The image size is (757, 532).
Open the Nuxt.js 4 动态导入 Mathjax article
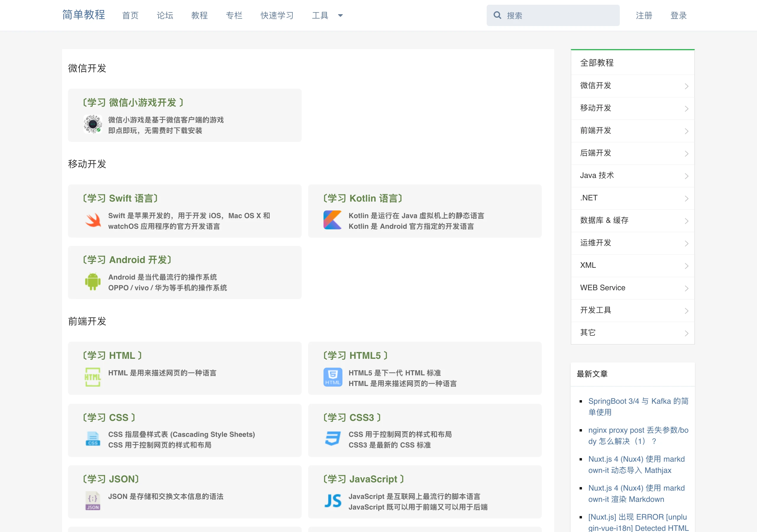tap(636, 464)
